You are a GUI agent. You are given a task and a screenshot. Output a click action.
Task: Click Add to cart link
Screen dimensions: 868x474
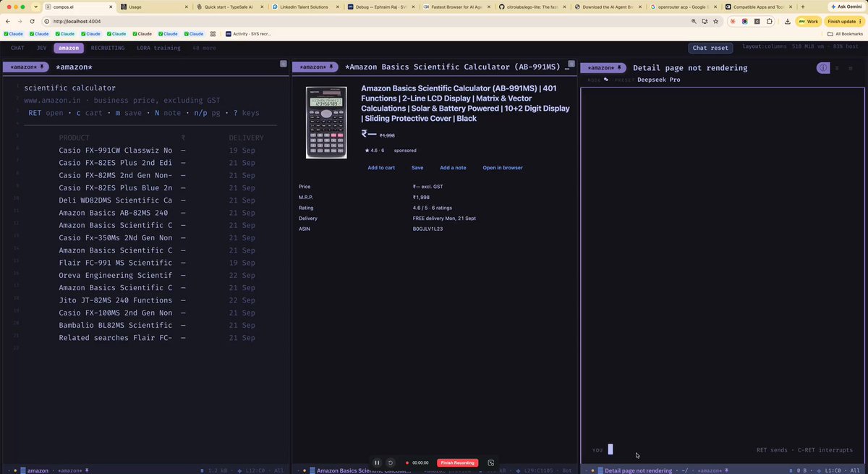381,168
